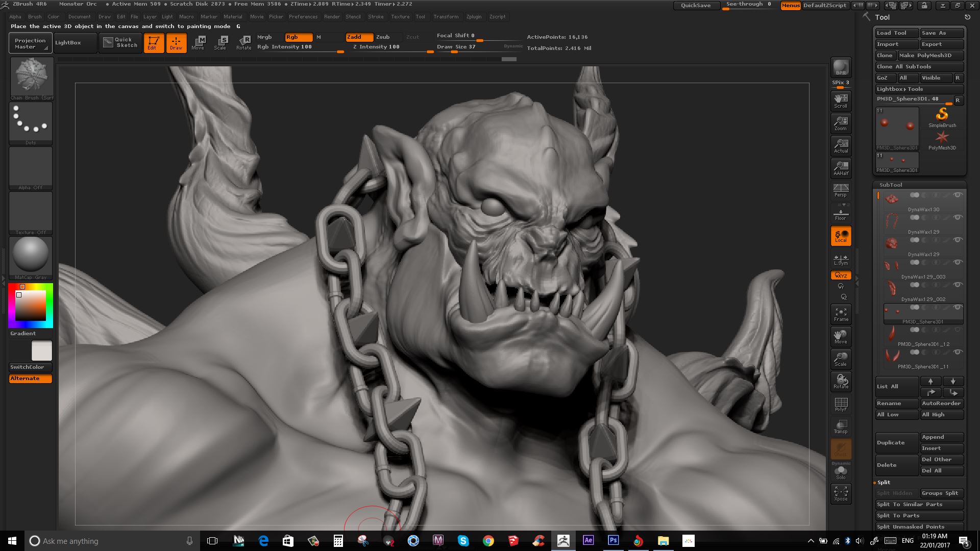Open After Effects from the taskbar

point(588,541)
